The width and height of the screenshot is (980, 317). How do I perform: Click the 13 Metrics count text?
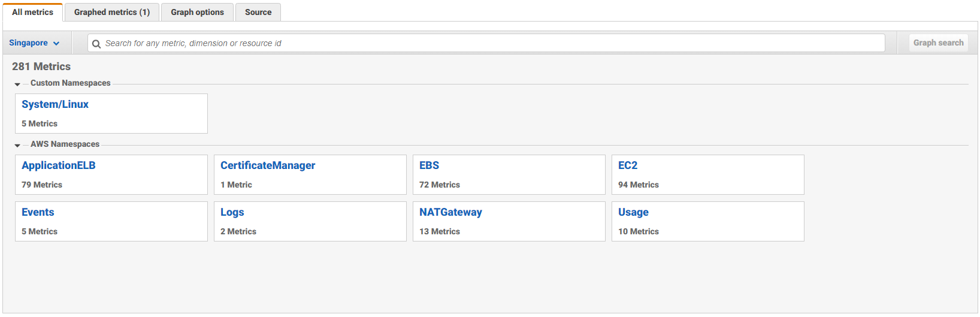(x=440, y=231)
